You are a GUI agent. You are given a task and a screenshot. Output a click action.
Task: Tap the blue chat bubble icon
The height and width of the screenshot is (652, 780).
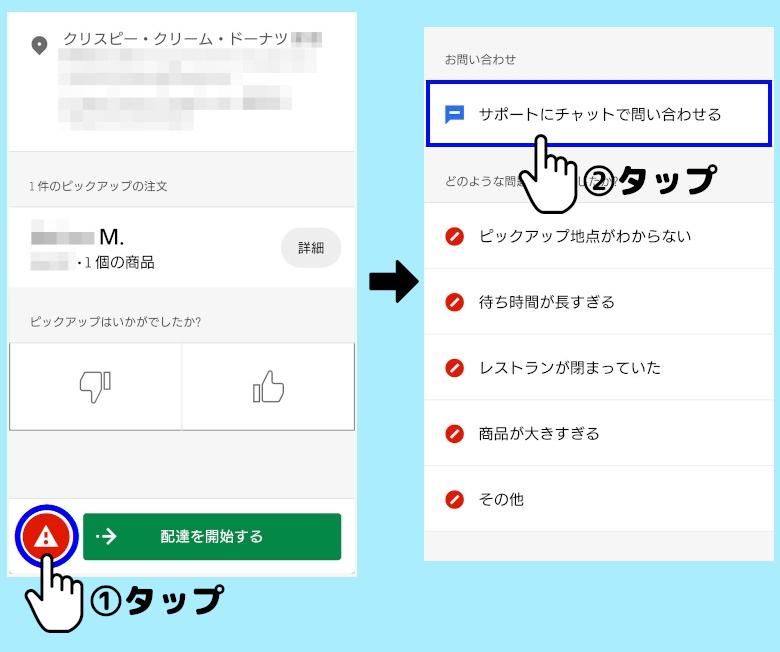coord(454,114)
